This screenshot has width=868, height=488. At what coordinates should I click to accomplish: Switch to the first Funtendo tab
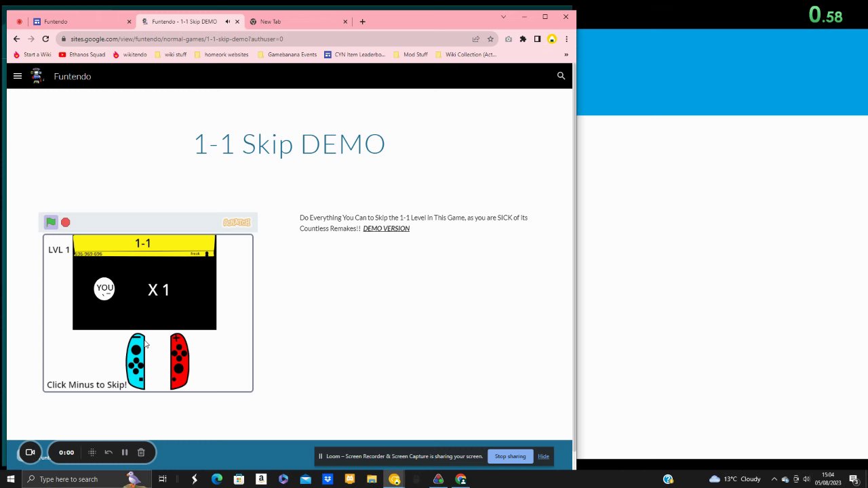click(81, 21)
